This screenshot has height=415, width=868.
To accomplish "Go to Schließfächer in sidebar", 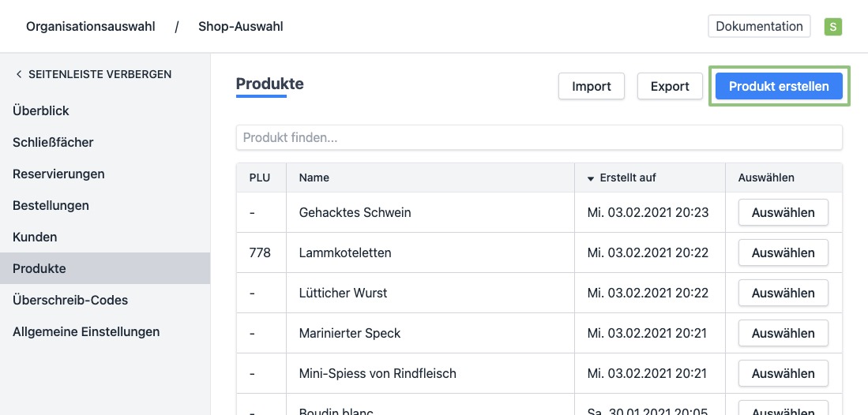I will [53, 142].
